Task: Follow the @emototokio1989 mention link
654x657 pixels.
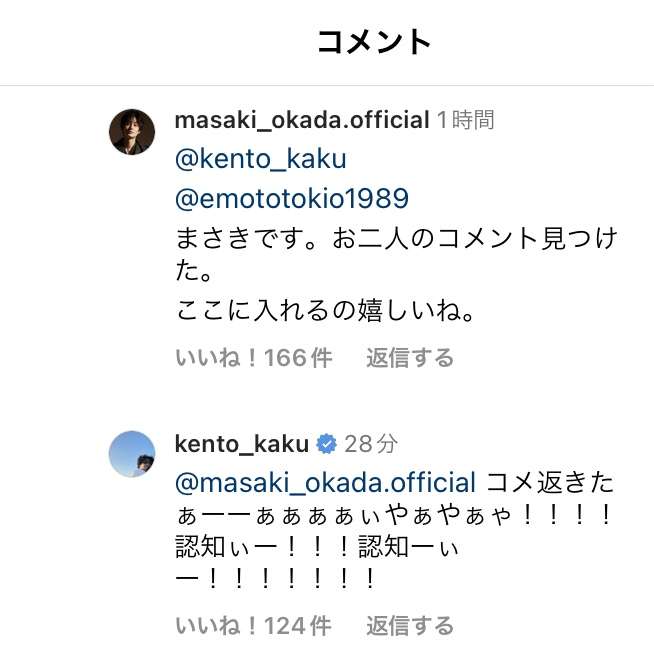Action: pos(292,198)
